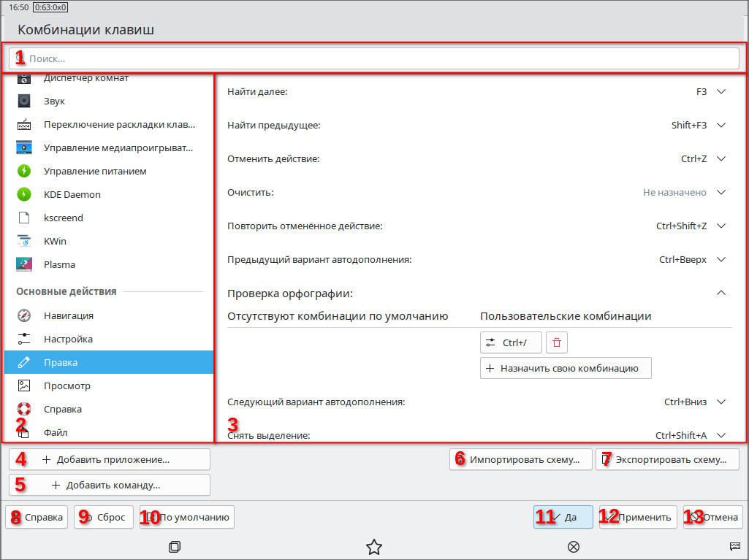Expand Предыдущий вариант автодополнения row
The height and width of the screenshot is (560, 749).
click(721, 260)
